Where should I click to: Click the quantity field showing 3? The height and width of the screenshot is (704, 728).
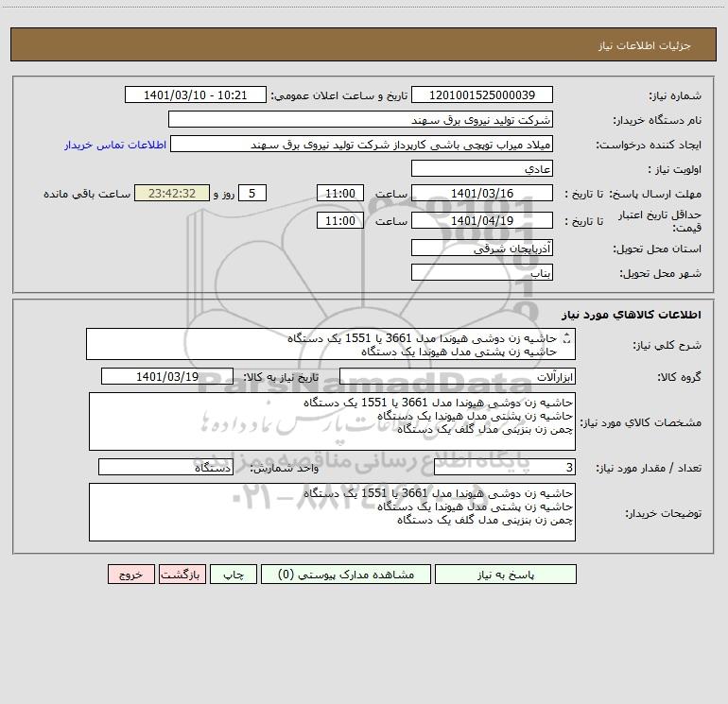pos(505,467)
